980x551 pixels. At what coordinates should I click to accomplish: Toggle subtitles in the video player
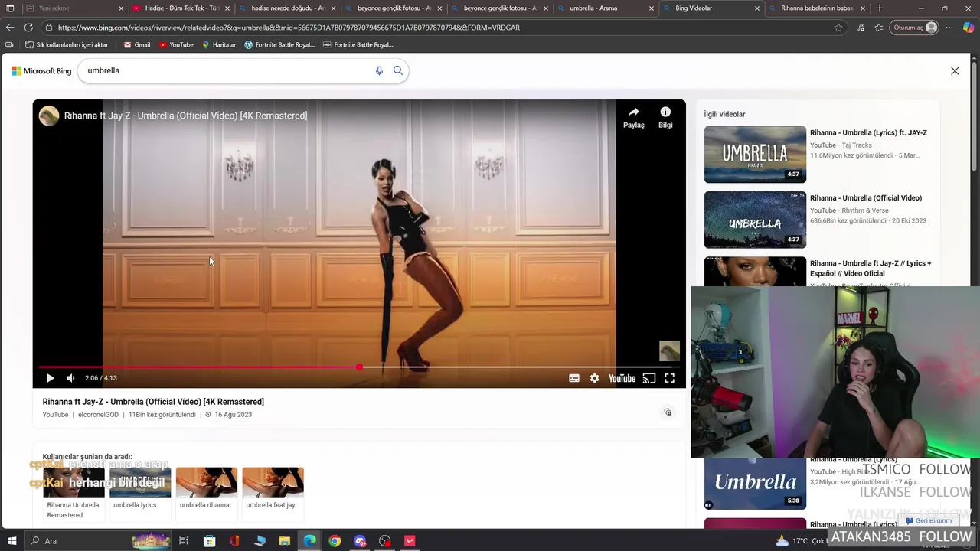pos(574,378)
